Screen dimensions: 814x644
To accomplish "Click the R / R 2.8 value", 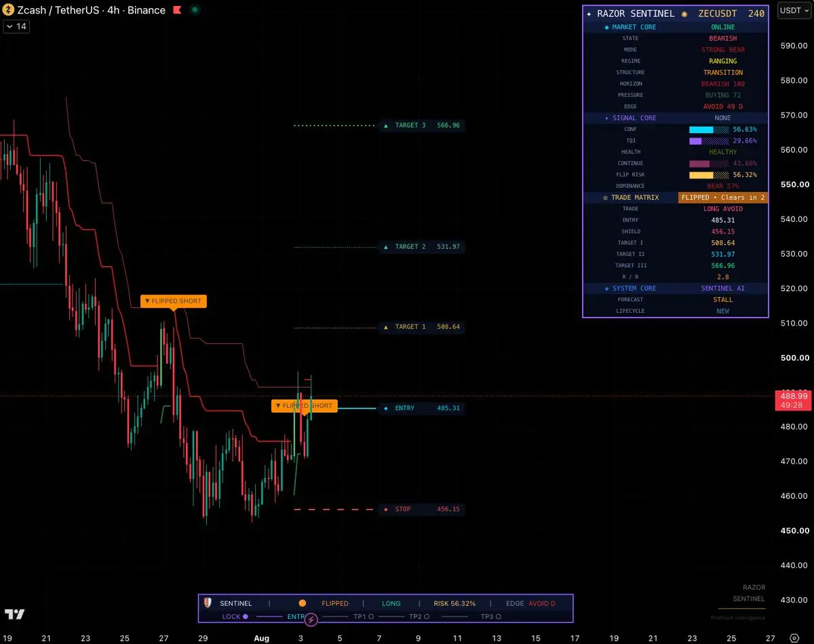I will (x=723, y=277).
